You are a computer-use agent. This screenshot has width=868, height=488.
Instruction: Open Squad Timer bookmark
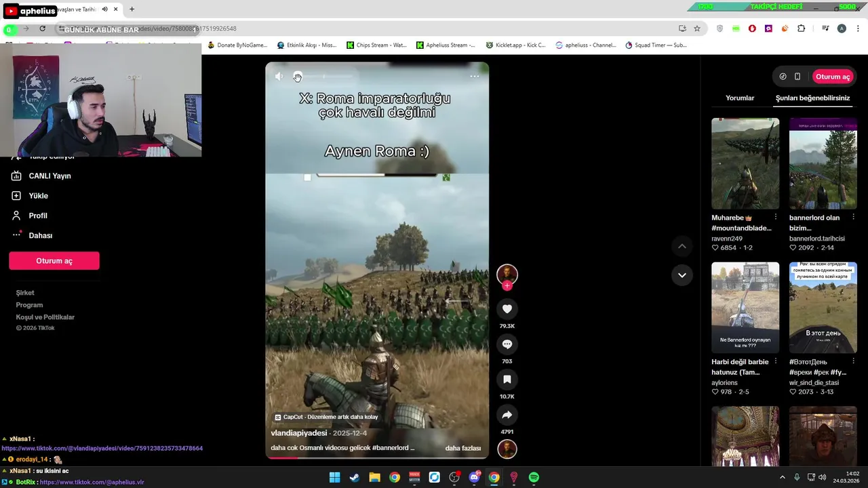(656, 45)
